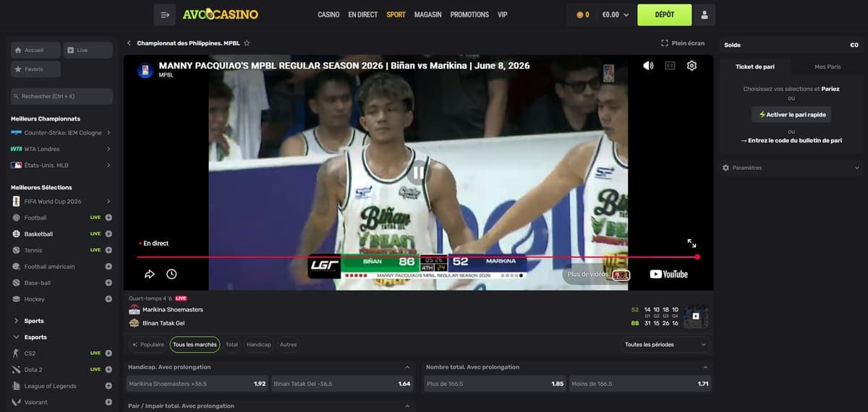Open the Plus de vidéos thumbnail
This screenshot has height=412, width=868.
coord(621,275)
